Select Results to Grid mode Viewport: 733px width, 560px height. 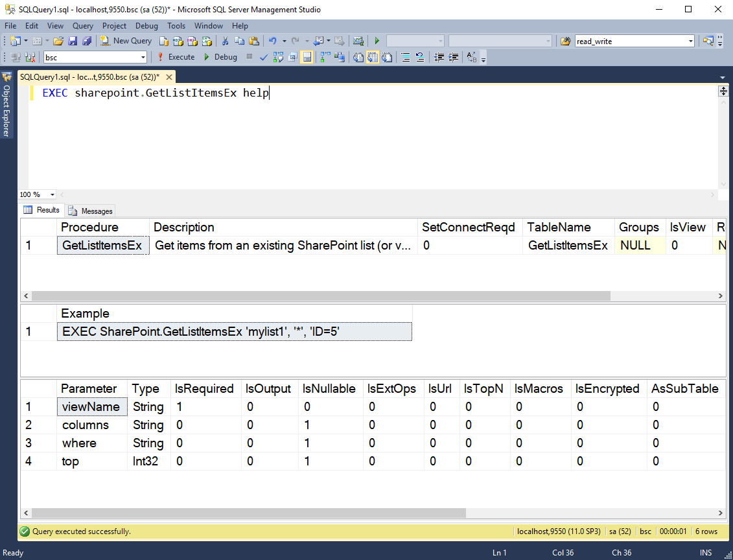pos(373,57)
